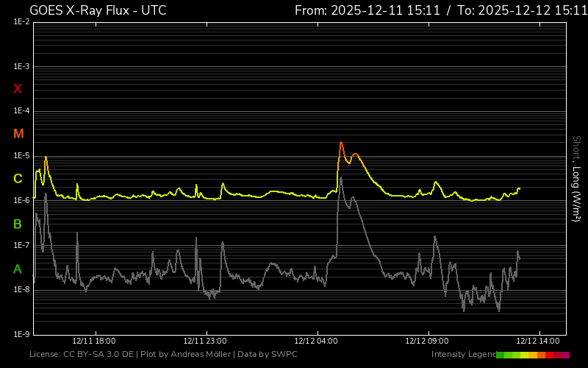The image size is (588, 368).
Task: Click the orange M-class flare peak
Action: coord(341,143)
